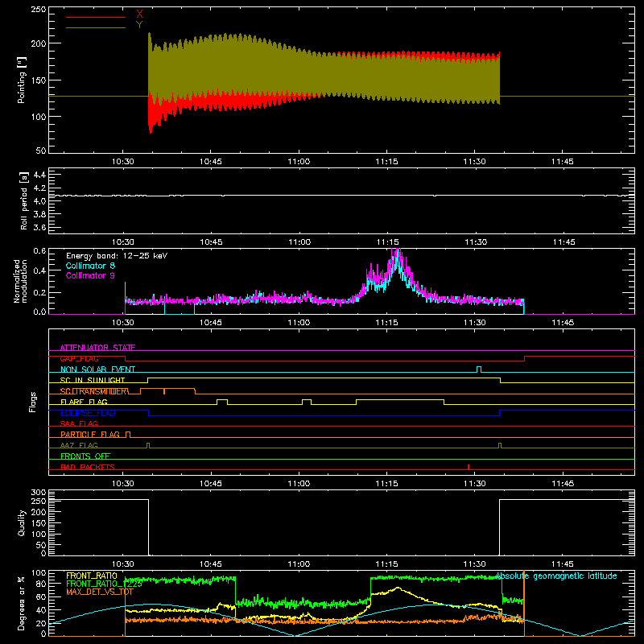
Task: Click the 250 tick on Pointing axis
Action: coord(39,9)
